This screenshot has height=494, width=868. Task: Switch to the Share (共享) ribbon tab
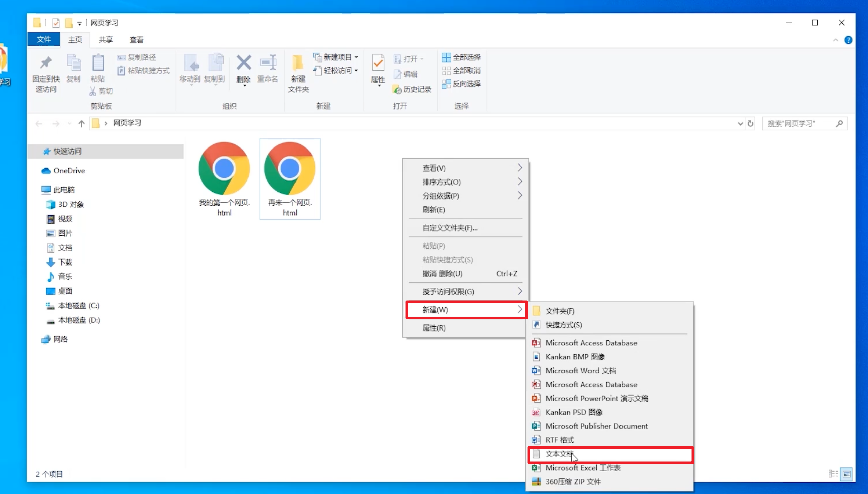pyautogui.click(x=106, y=40)
